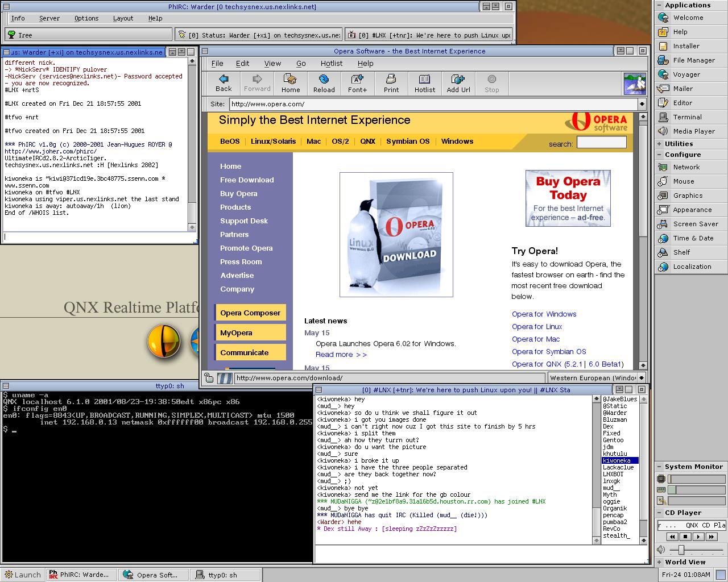The width and height of the screenshot is (728, 582).
Task: Open File Manager from the shelf
Action: tap(693, 60)
